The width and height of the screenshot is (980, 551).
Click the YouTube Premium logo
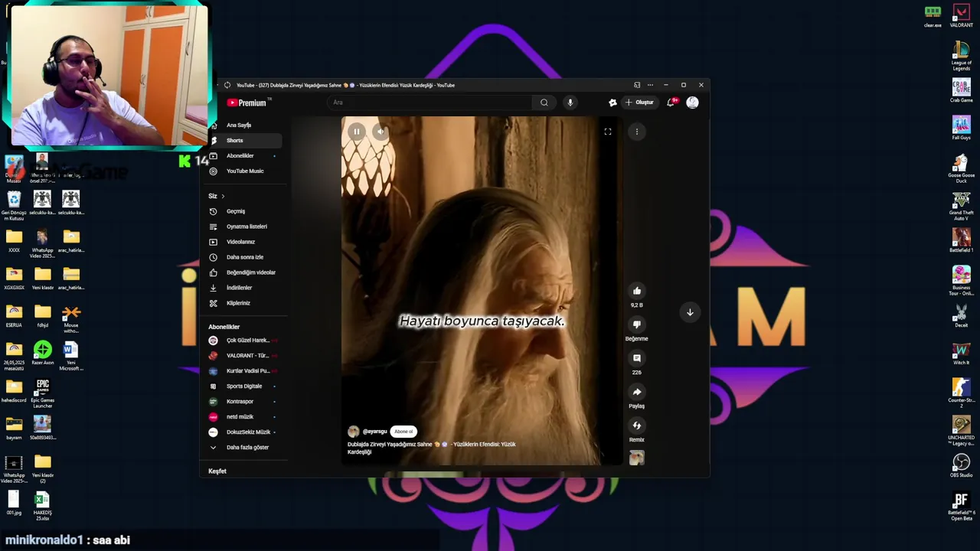247,103
